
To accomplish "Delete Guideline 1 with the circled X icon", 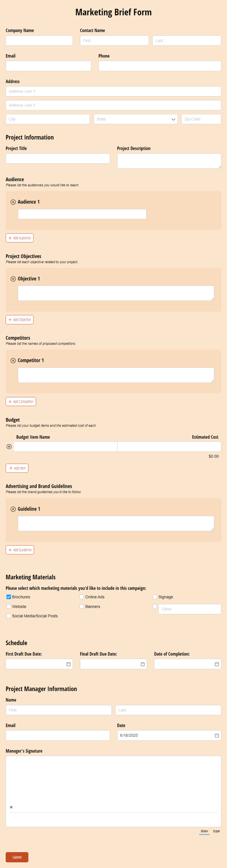I will click(13, 509).
